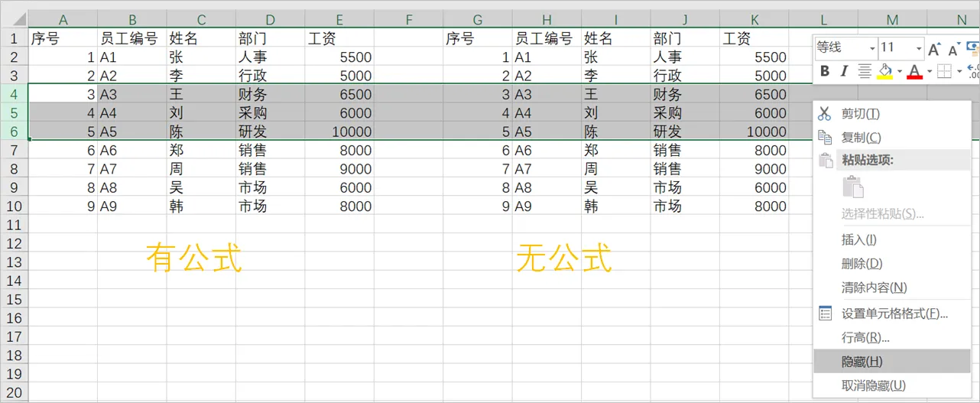This screenshot has width=980, height=403.
Task: Choose 复制(C) from context menu
Action: pos(892,137)
